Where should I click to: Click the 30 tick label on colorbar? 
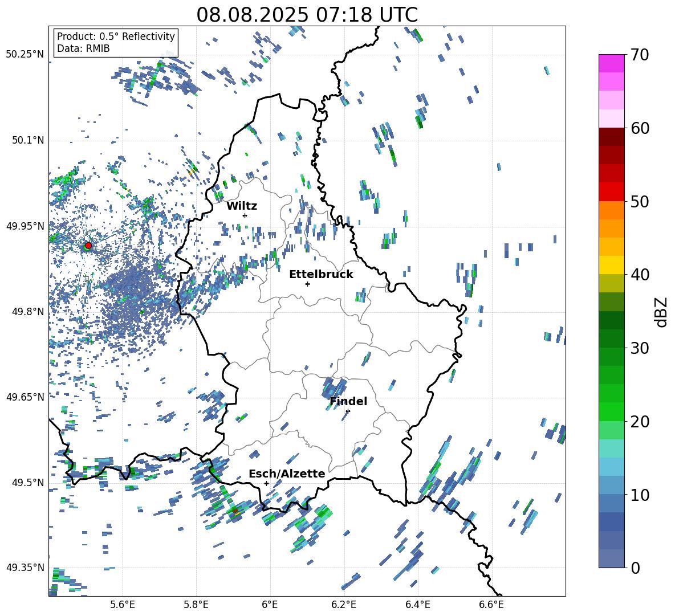(x=640, y=348)
